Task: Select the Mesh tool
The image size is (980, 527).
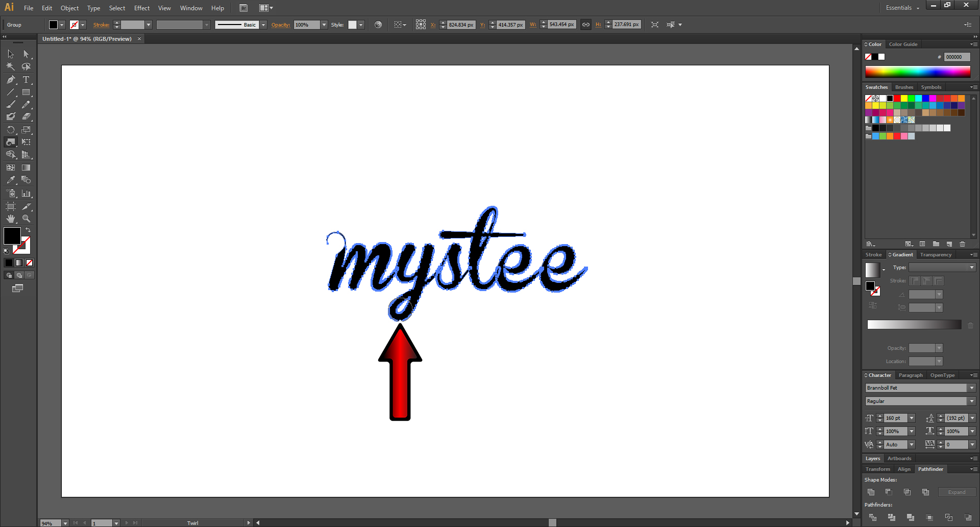Action: pos(11,167)
